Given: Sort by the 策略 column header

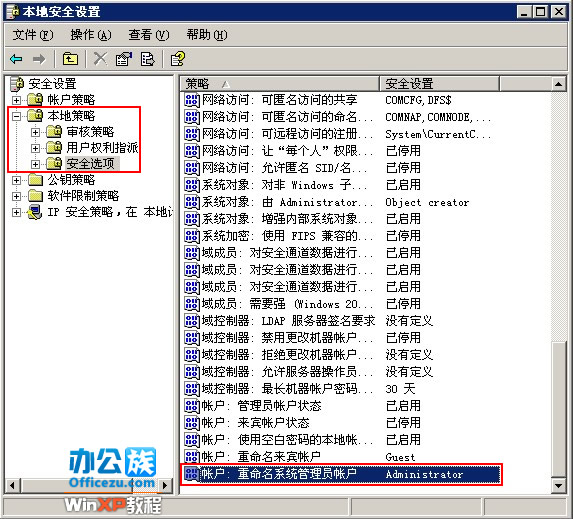Looking at the screenshot, I should pos(280,84).
